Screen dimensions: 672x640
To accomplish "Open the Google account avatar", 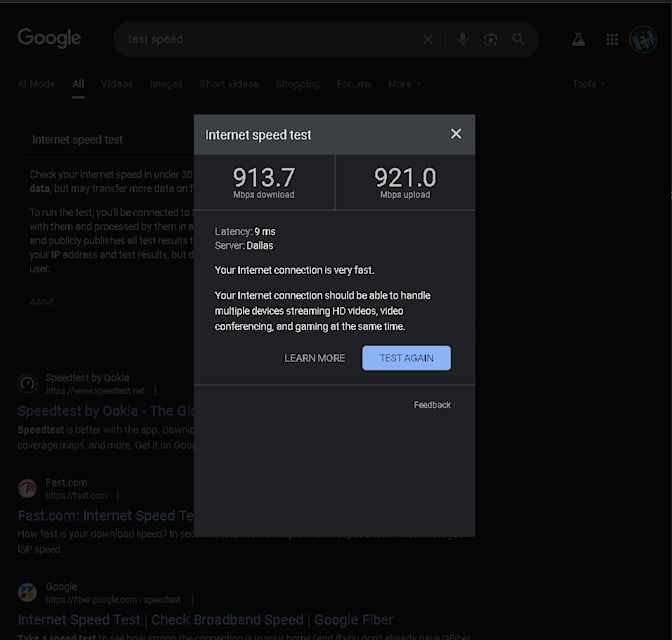I will pyautogui.click(x=643, y=39).
